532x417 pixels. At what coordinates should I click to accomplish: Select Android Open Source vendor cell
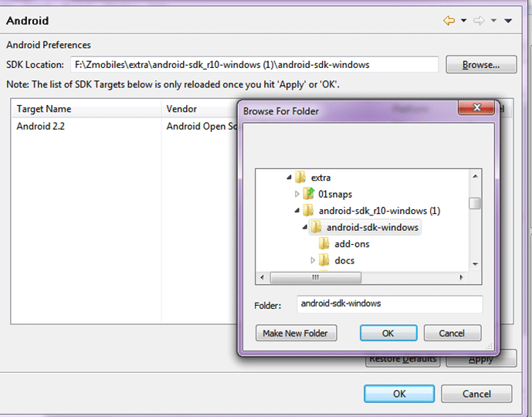click(202, 126)
